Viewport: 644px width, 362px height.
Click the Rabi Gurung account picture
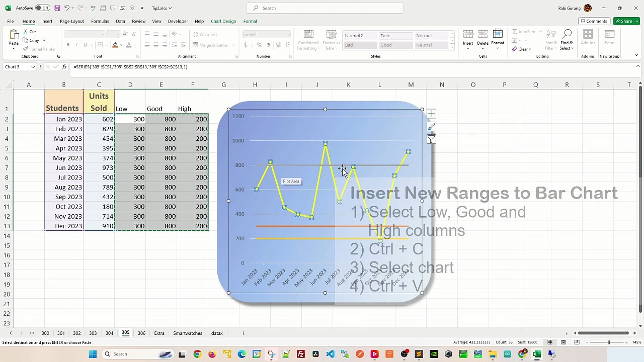pos(589,8)
